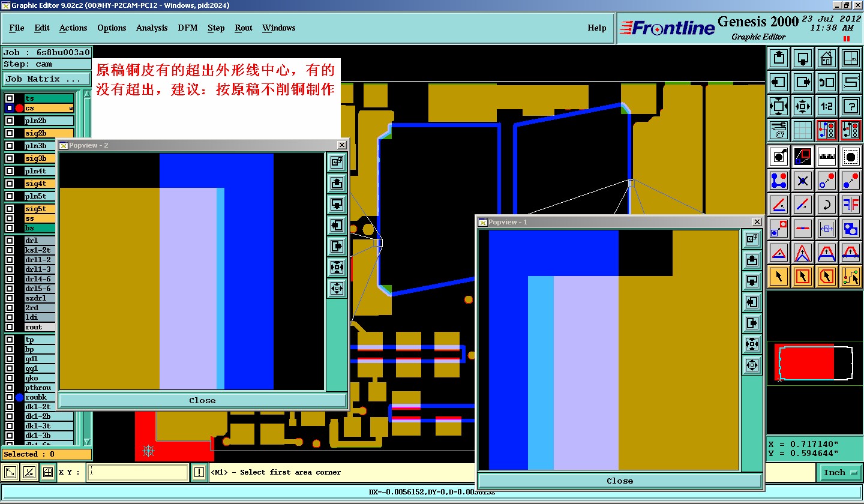Select the pln4t layer name
This screenshot has height=504, width=864.
point(40,171)
